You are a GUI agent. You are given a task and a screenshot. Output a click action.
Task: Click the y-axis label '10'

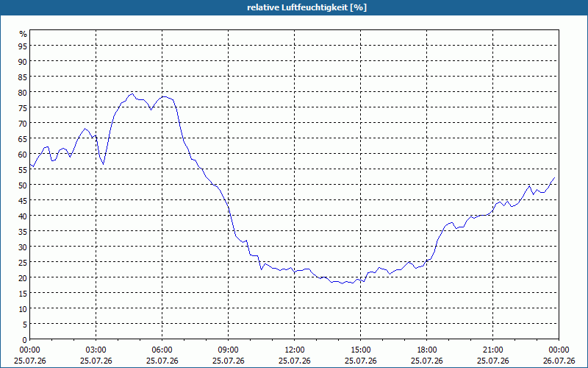click(23, 309)
